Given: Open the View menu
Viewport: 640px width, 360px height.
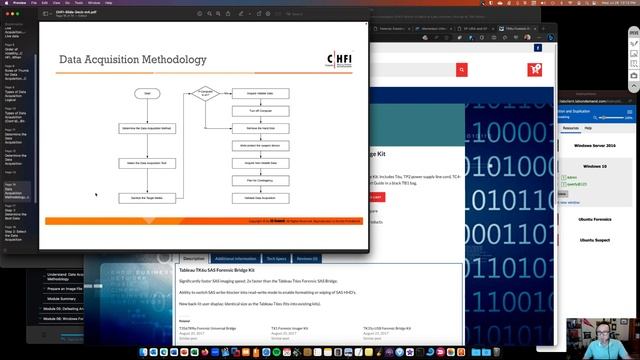Looking at the screenshot, I should pyautogui.click(x=56, y=3).
